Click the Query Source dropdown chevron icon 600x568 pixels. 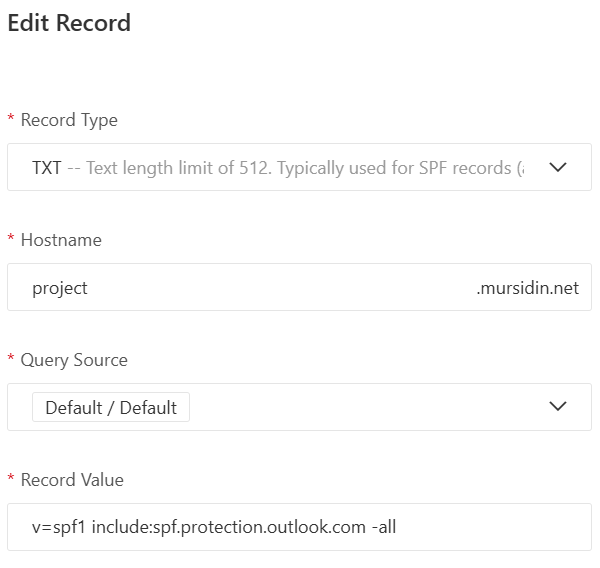pos(558,407)
